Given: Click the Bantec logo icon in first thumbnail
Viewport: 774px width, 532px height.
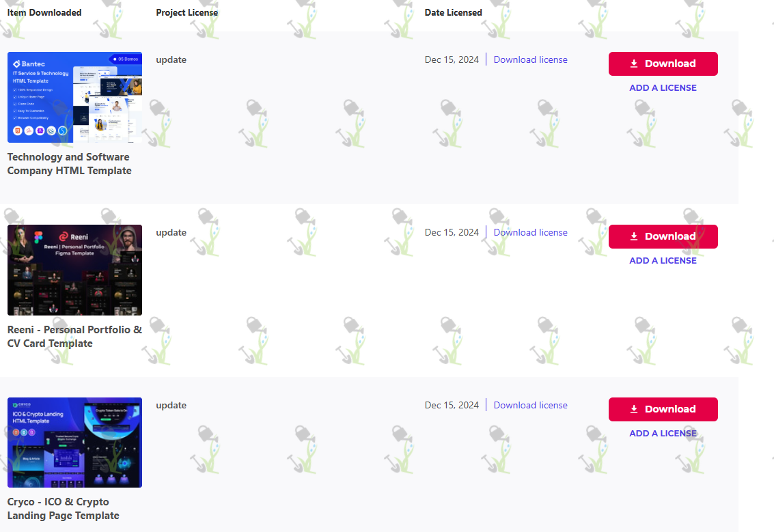Looking at the screenshot, I should 17,64.
